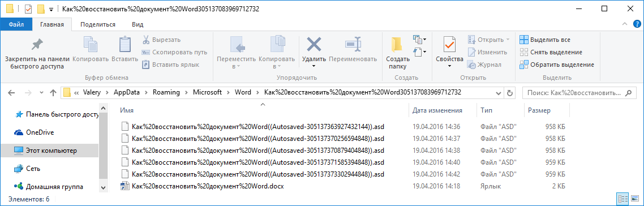Image resolution: width=644 pixels, height=206 pixels.
Task: Navigate forward with the right arrow
Action: point(28,92)
